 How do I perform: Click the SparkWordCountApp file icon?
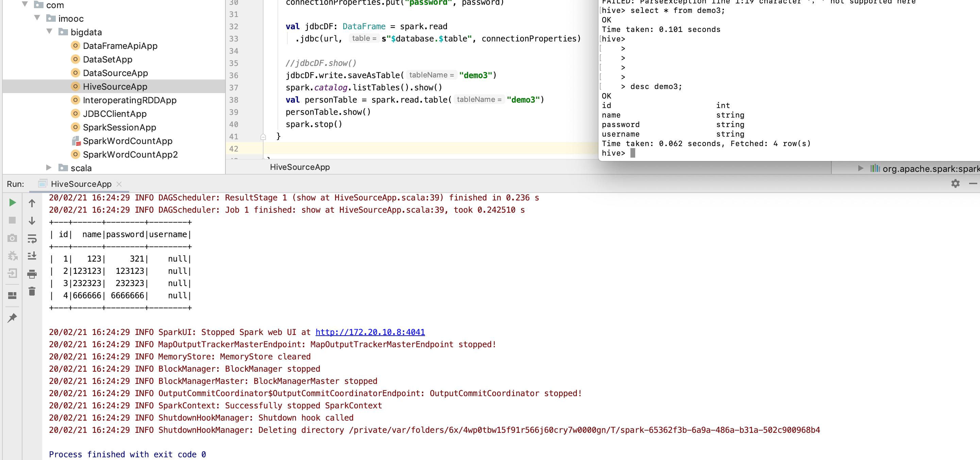(76, 141)
